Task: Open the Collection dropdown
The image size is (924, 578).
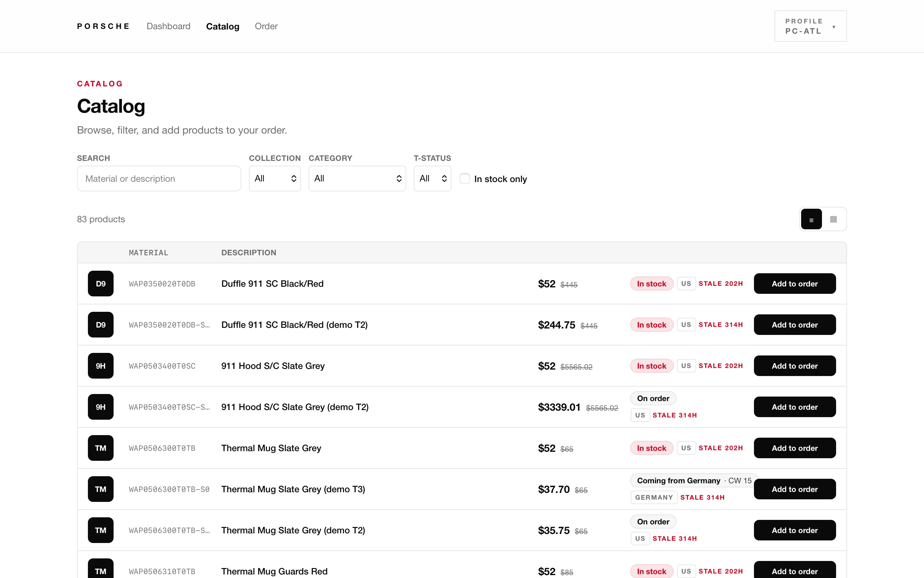Action: [275, 179]
